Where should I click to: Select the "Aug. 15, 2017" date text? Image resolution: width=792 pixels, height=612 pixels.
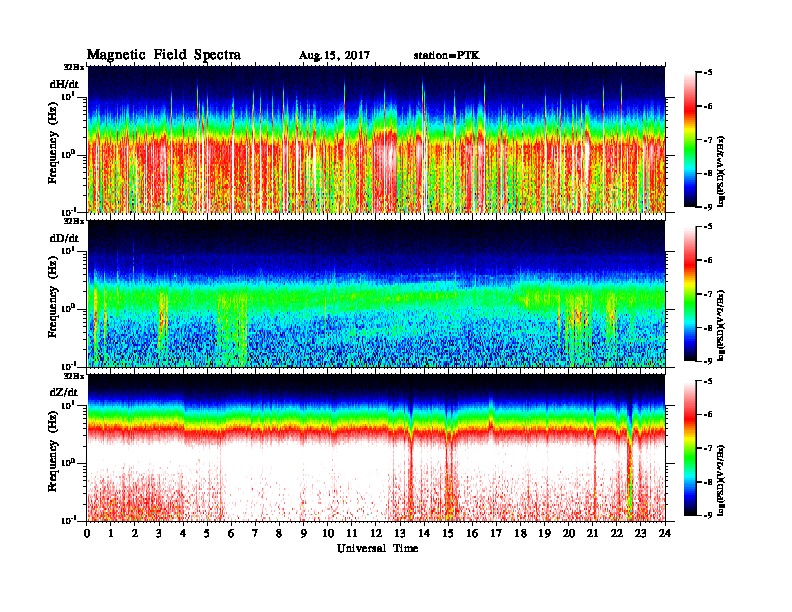[334, 56]
